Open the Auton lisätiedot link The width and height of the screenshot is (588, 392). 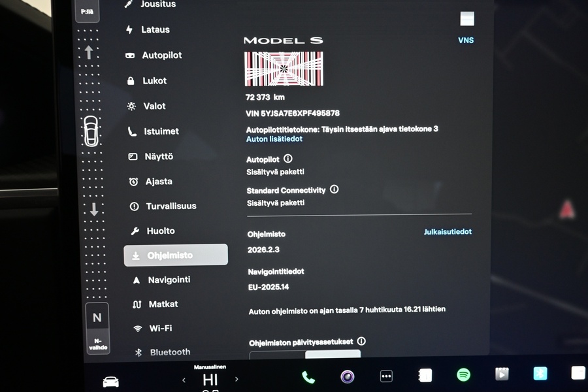coord(274,139)
